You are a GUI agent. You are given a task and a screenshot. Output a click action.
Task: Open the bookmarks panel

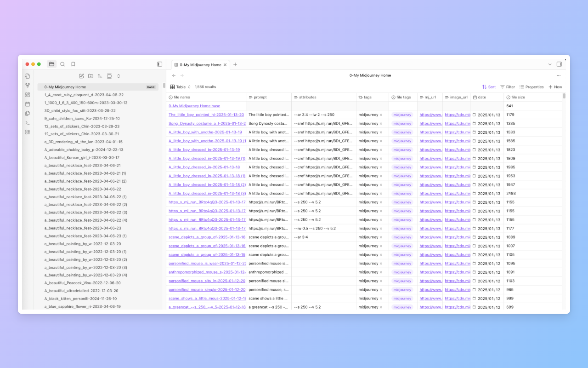73,64
